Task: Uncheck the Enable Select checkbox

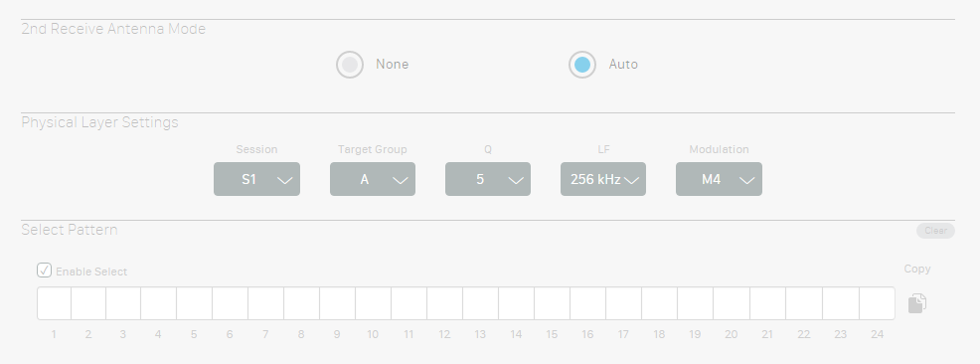Action: tap(45, 271)
